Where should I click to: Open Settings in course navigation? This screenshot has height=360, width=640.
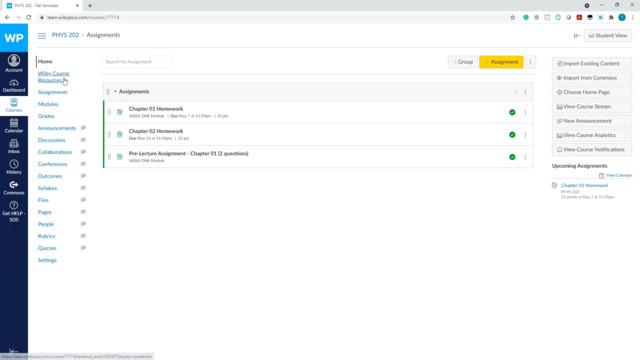tap(47, 260)
